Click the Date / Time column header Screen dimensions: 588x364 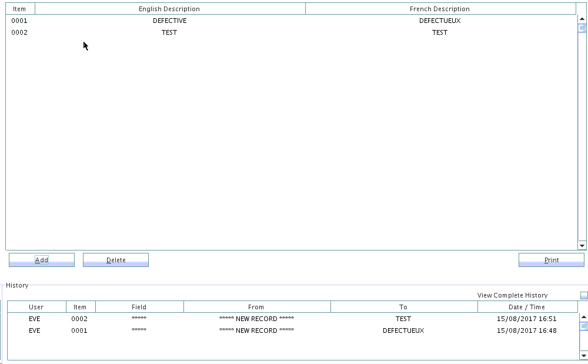click(527, 307)
